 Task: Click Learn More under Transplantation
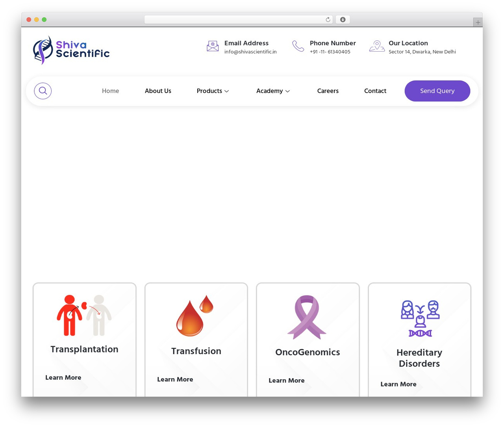pos(63,377)
